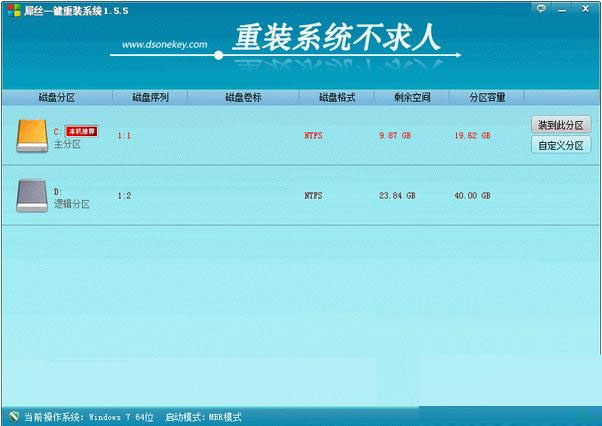Click the 磁盘序列 column header

coord(150,97)
